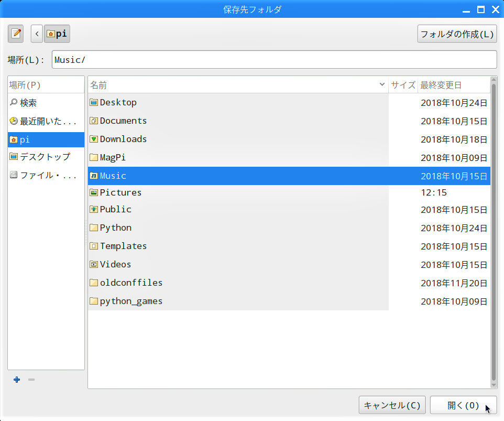Click into the 場所 location text field
504x421 pixels.
(274, 60)
